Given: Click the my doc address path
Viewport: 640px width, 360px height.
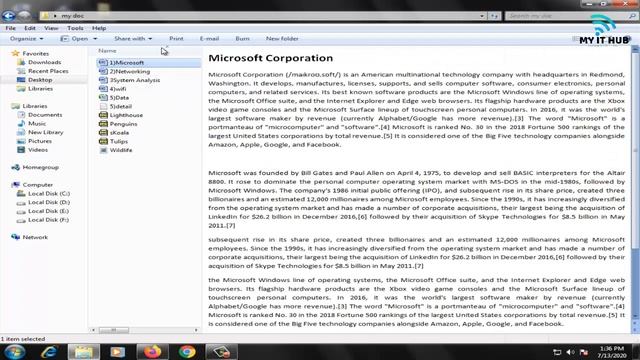Looking at the screenshot, I should tap(73, 16).
